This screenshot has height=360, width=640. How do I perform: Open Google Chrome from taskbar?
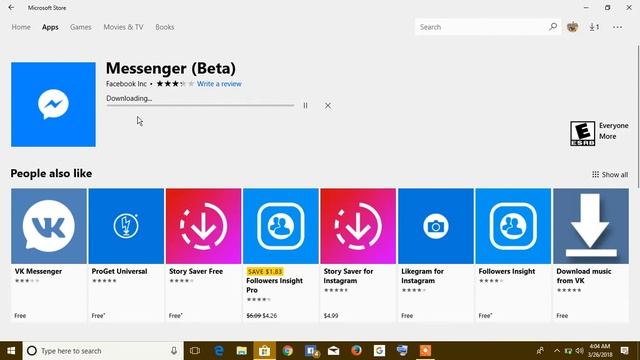(x=287, y=351)
